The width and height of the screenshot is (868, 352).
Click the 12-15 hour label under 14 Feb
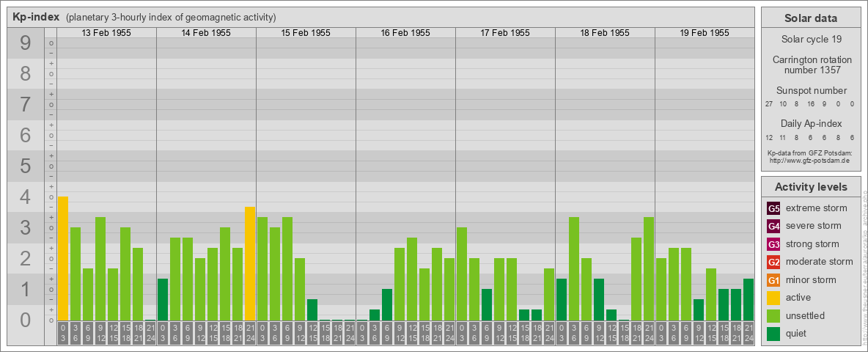213,334
